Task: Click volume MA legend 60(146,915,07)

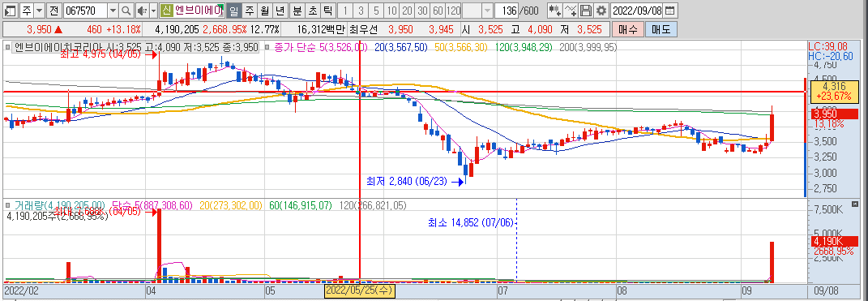Action: tap(301, 205)
